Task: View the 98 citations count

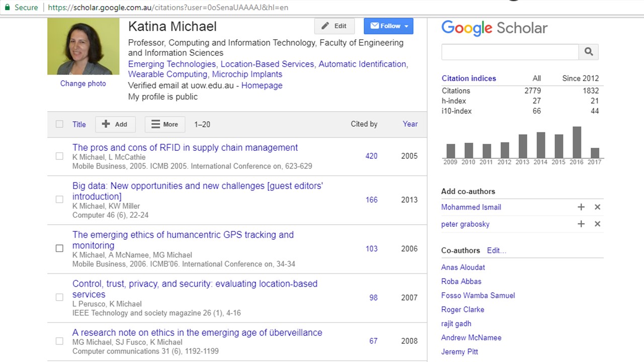Action: pos(373,297)
